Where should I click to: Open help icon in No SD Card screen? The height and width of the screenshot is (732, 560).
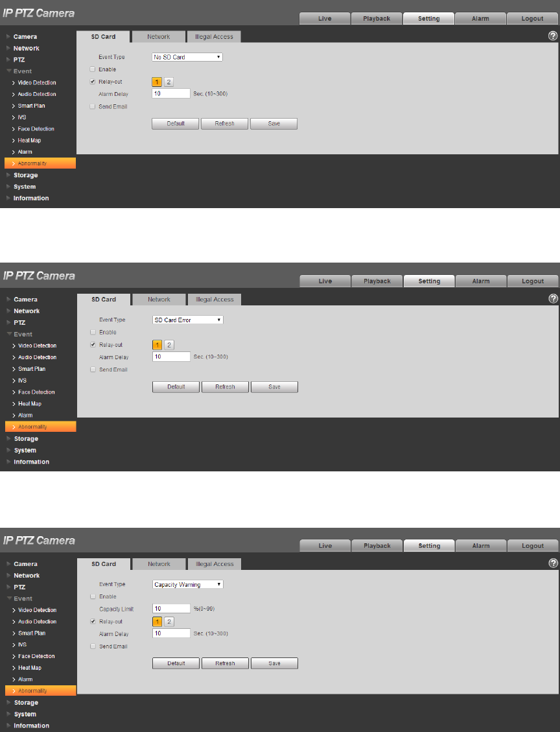(x=552, y=36)
